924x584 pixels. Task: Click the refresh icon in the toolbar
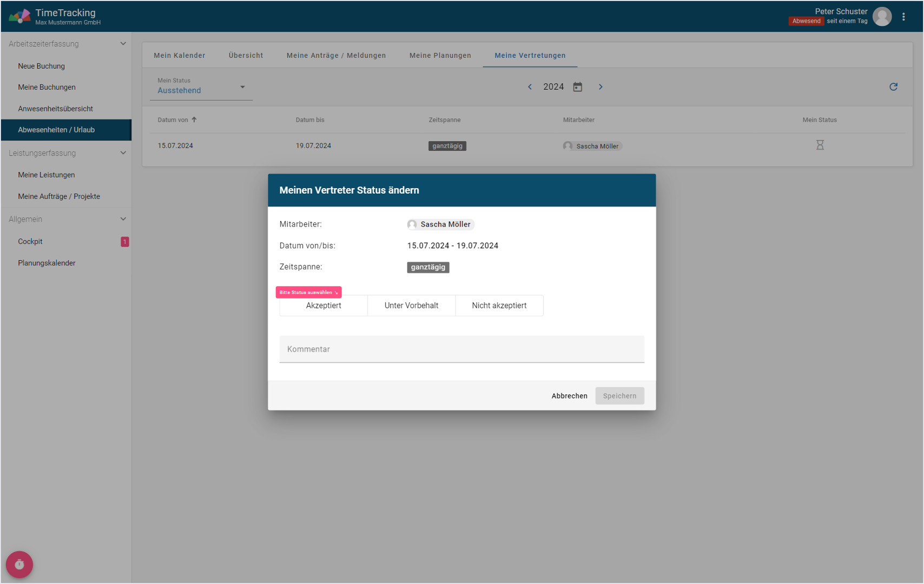[893, 87]
